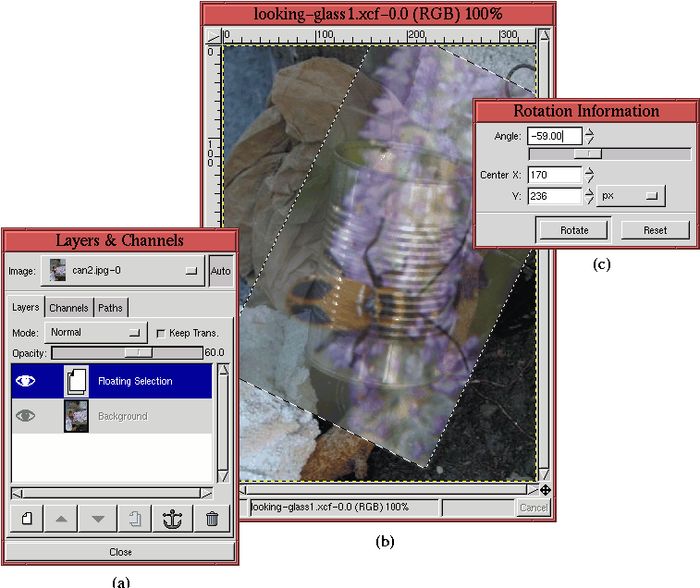Switch to the Paths tab

click(110, 308)
